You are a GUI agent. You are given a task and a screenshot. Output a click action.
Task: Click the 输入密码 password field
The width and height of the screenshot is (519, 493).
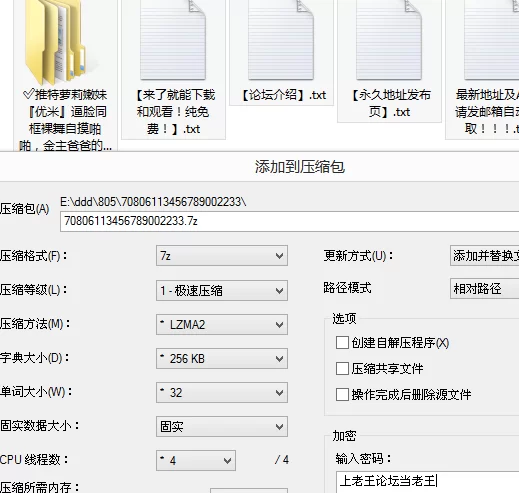click(x=427, y=482)
